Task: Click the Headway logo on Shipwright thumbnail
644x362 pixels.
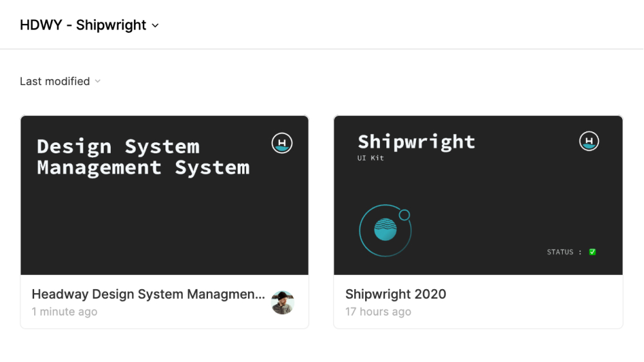Action: [589, 141]
